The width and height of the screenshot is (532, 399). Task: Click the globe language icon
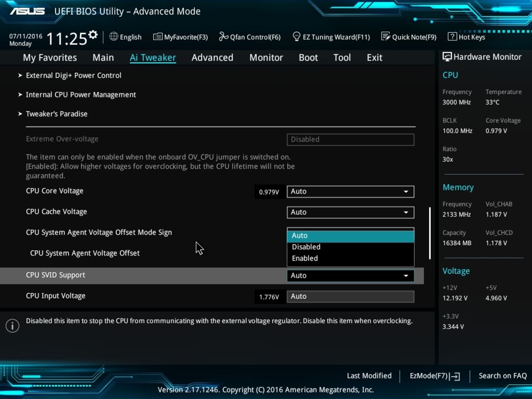pos(114,36)
